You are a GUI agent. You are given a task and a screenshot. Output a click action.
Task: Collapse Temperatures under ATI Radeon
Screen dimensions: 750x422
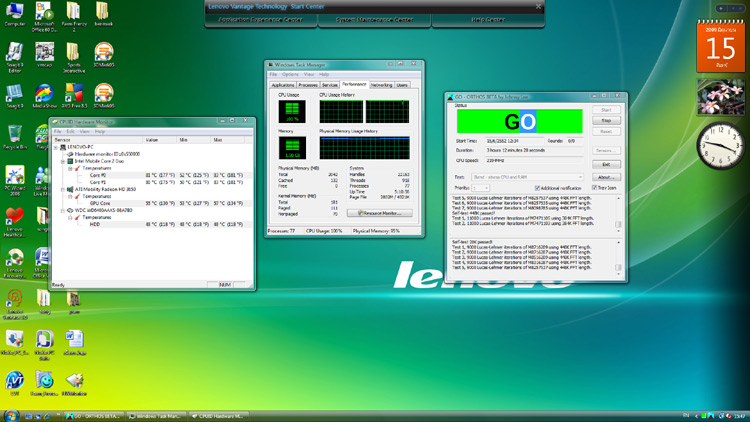pos(70,197)
